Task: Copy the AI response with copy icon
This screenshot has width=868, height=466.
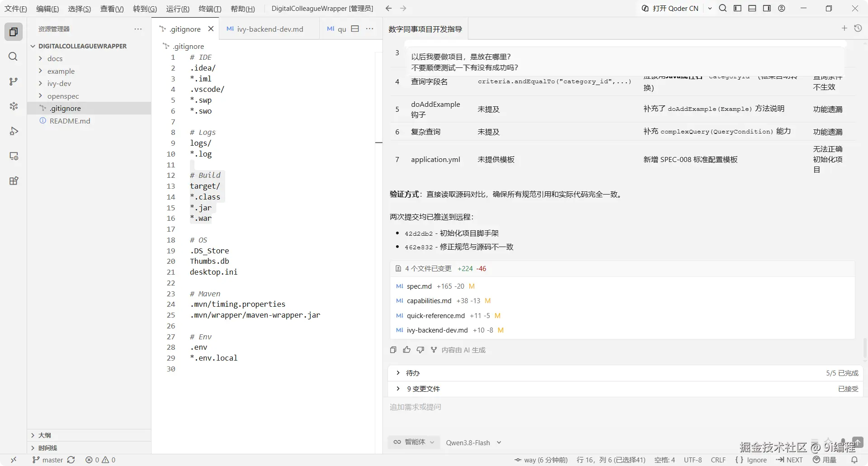Action: coord(393,350)
